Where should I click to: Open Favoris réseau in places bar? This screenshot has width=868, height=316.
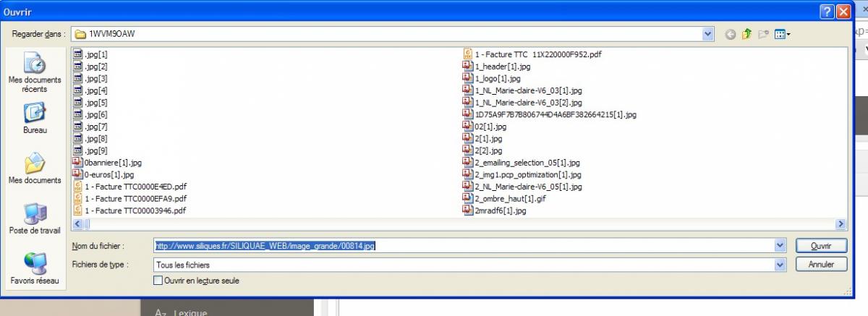coord(35,268)
